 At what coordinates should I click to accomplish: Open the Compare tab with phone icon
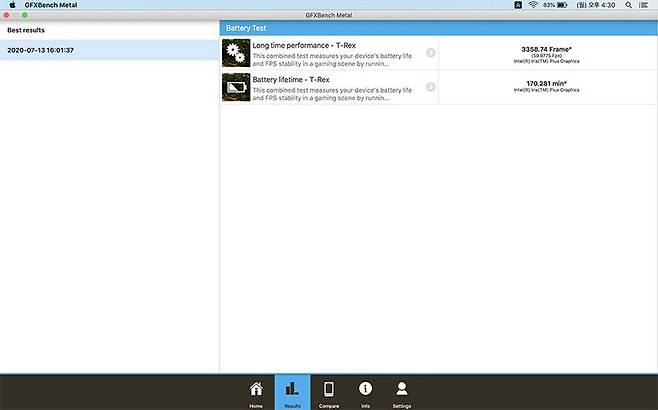tap(329, 393)
